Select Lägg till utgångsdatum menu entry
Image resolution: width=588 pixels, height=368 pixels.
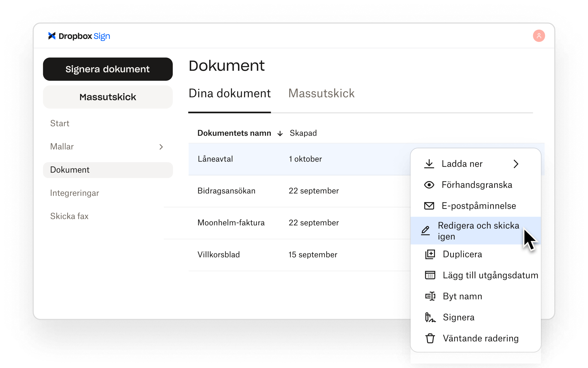coord(476,275)
